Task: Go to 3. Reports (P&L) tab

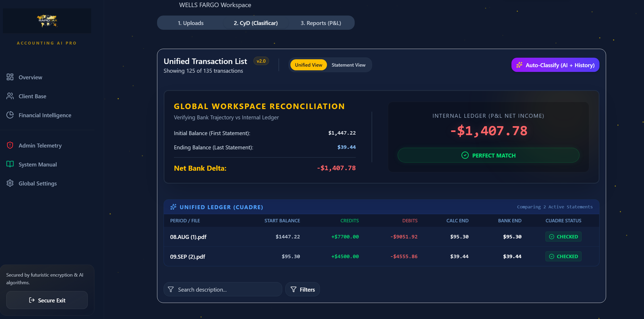Action: click(x=321, y=23)
